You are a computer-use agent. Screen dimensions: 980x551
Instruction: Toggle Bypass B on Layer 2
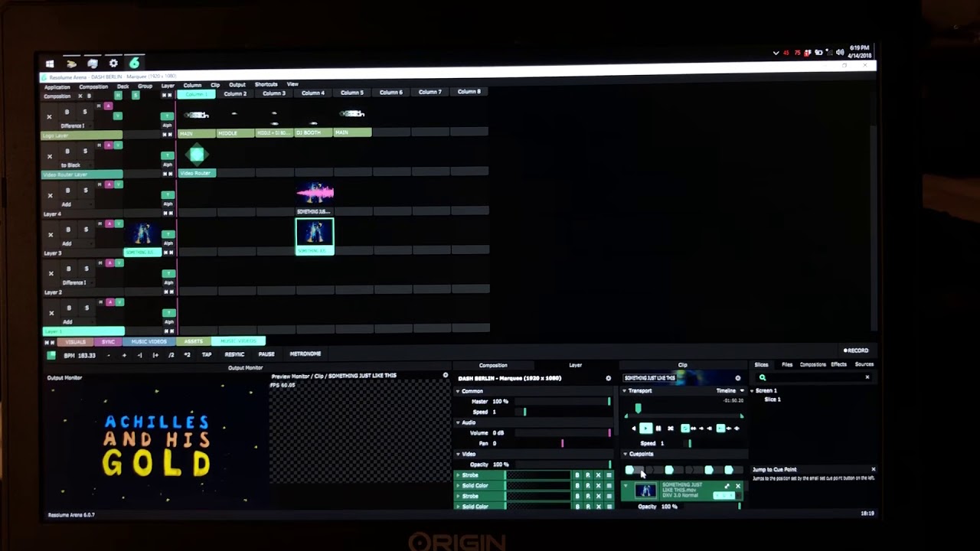pyautogui.click(x=68, y=269)
